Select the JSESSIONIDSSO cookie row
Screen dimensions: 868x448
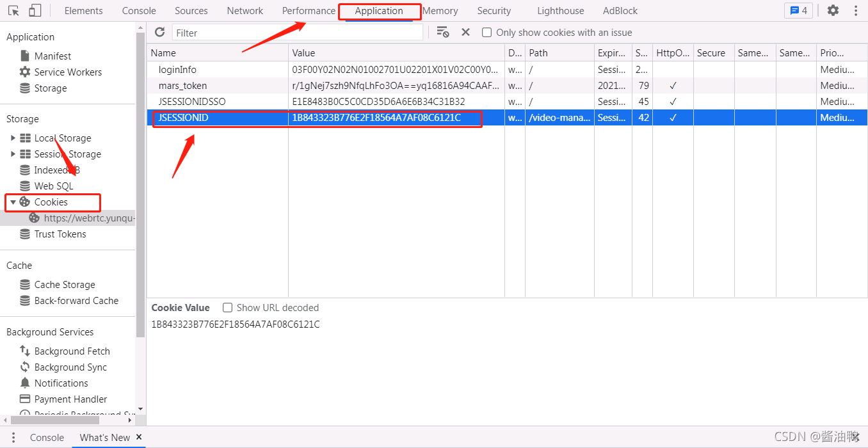tap(507, 102)
